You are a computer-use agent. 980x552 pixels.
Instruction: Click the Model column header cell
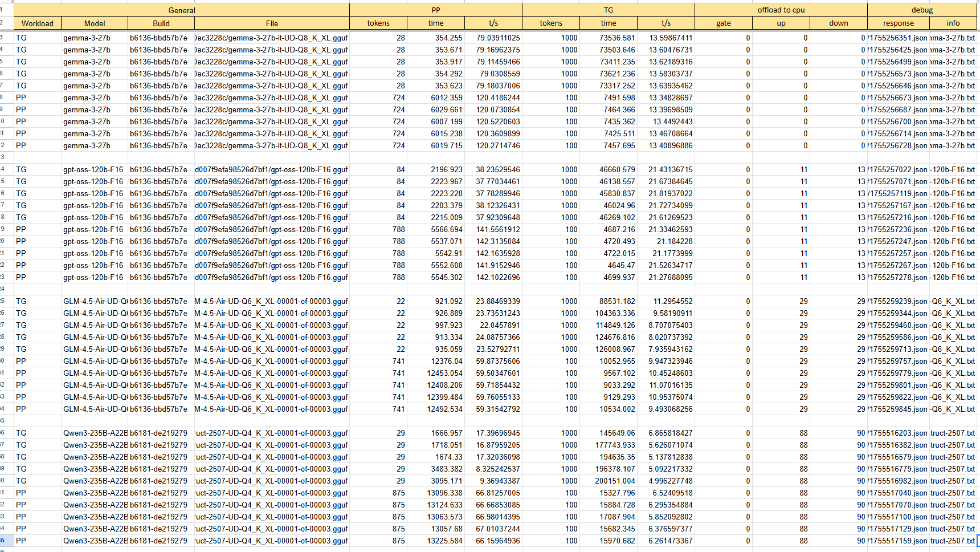(95, 23)
